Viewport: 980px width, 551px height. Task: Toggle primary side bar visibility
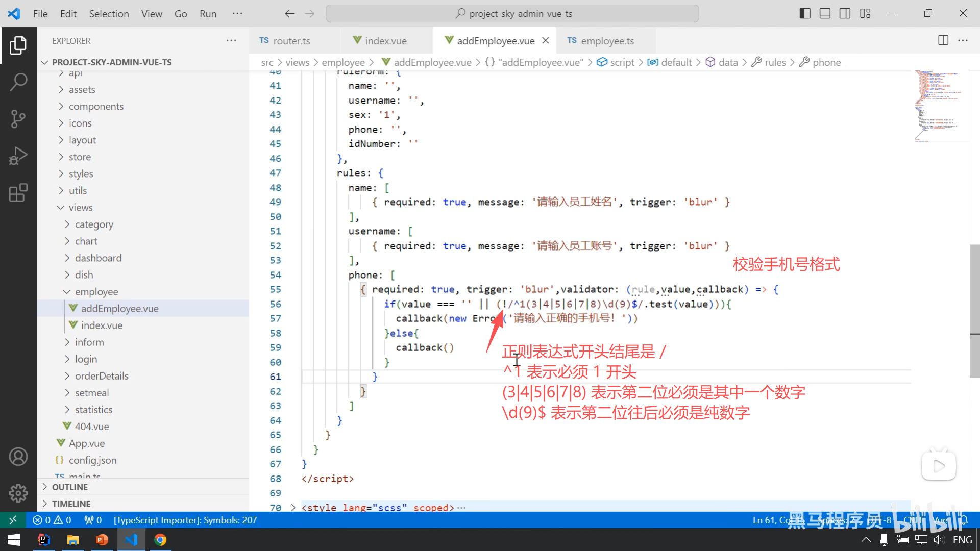[805, 14]
